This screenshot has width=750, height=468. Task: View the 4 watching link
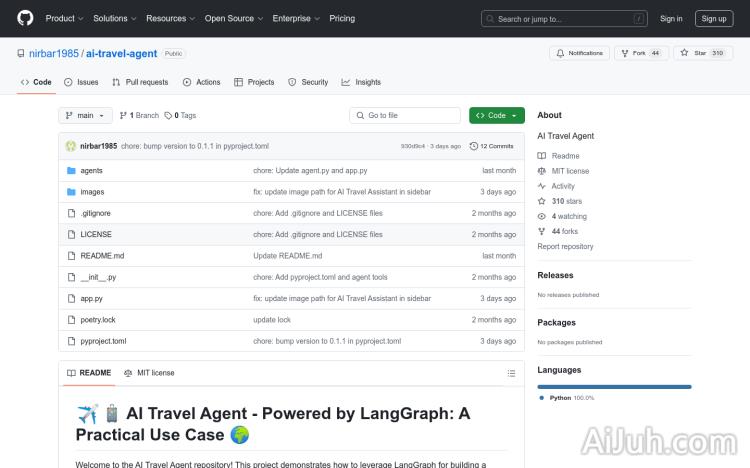click(x=562, y=216)
